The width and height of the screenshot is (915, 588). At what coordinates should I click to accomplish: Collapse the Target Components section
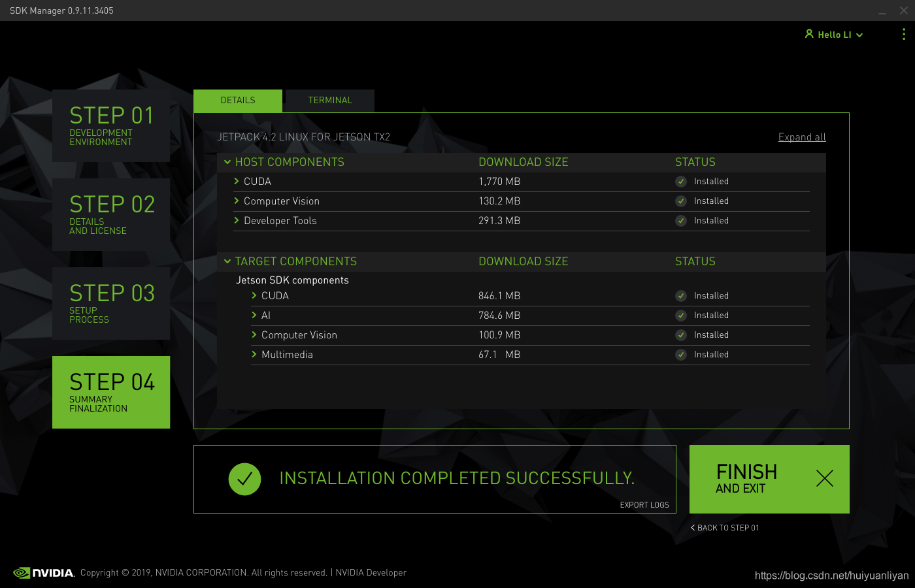[227, 261]
